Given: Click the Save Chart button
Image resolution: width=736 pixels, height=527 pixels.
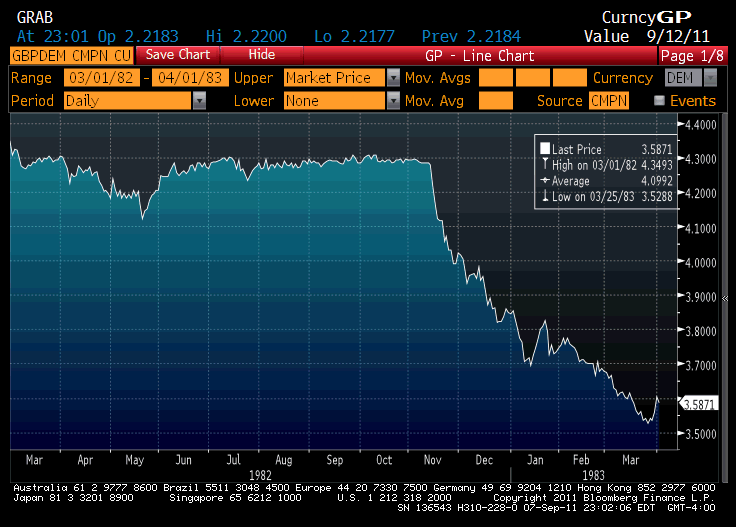Looking at the screenshot, I should [178, 55].
